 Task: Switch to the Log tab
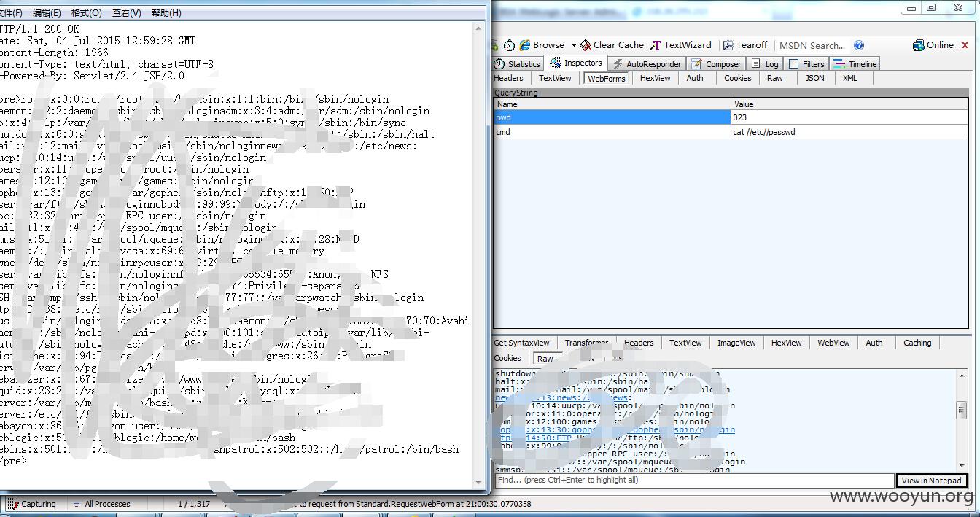click(x=765, y=63)
